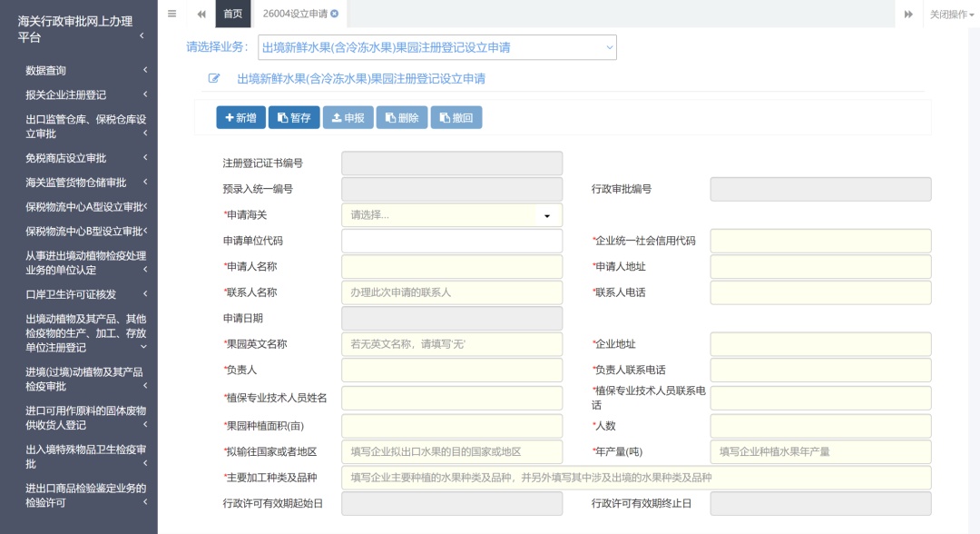Click the 果园英文名称 orchard English name field
Viewport: 980px width, 534px height.
click(x=451, y=344)
